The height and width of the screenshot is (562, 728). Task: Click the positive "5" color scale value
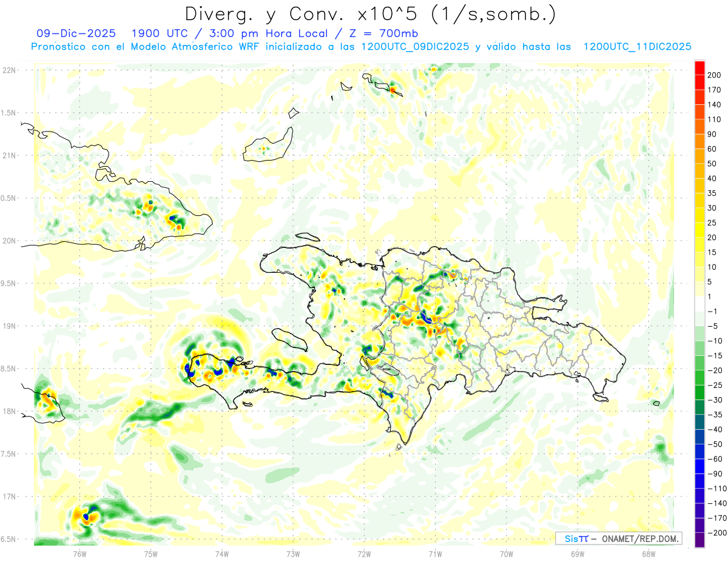click(x=710, y=282)
